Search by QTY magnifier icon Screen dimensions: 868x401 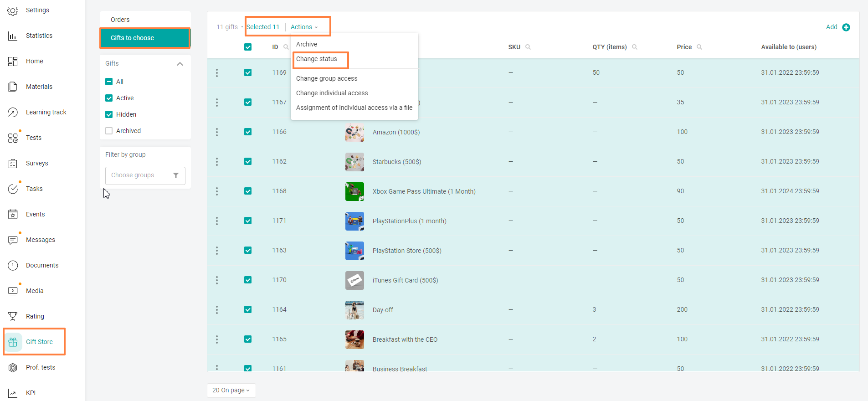click(x=635, y=47)
